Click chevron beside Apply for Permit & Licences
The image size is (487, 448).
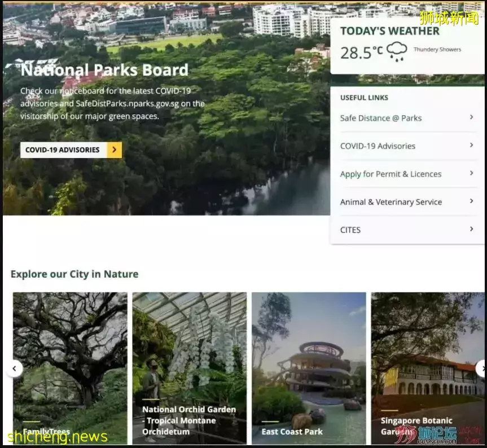pyautogui.click(x=471, y=173)
